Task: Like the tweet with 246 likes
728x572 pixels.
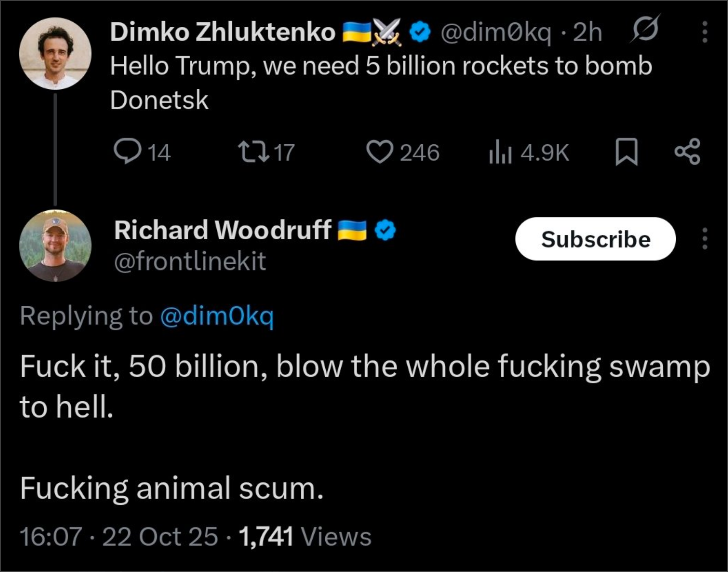Action: 379,151
